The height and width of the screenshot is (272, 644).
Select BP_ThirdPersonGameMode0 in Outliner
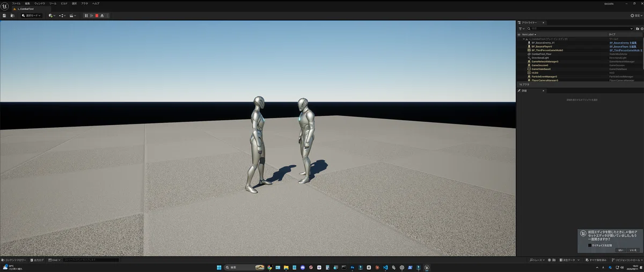point(547,50)
